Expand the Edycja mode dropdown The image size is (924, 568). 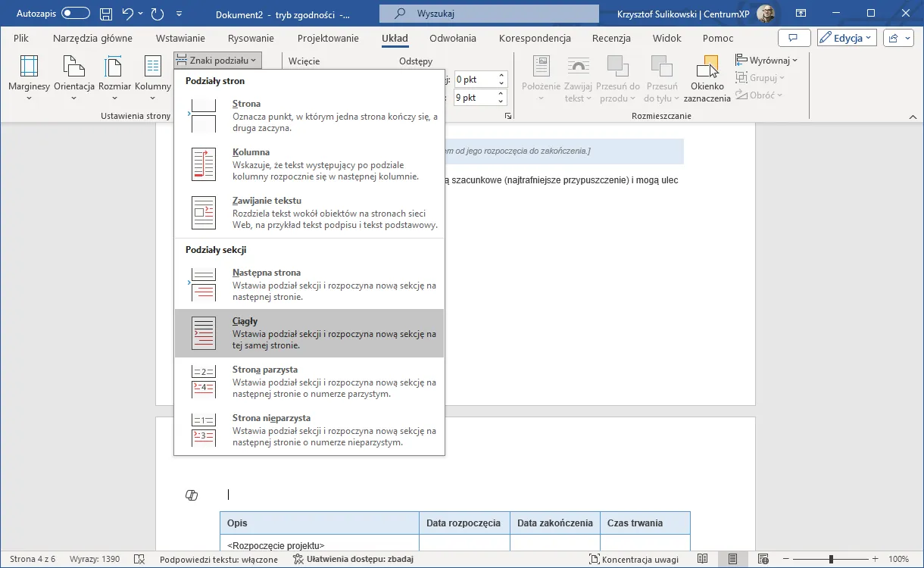(x=848, y=38)
